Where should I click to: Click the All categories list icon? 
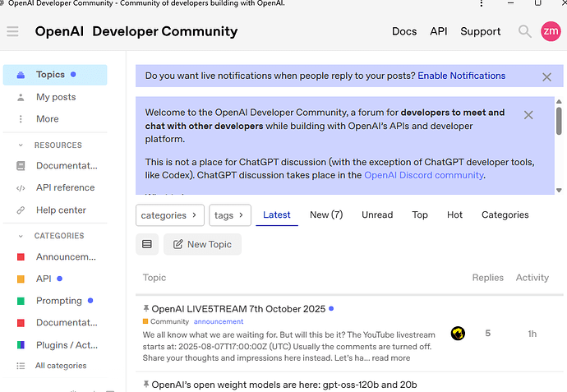click(x=21, y=366)
